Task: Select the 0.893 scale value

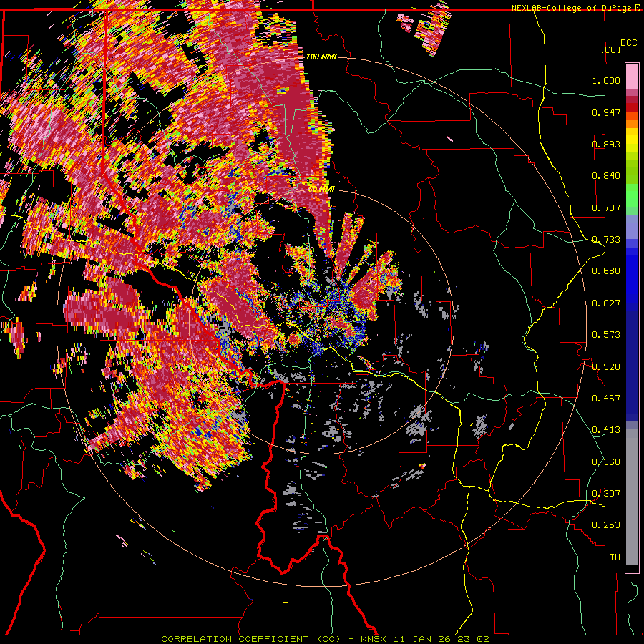Action: (606, 144)
